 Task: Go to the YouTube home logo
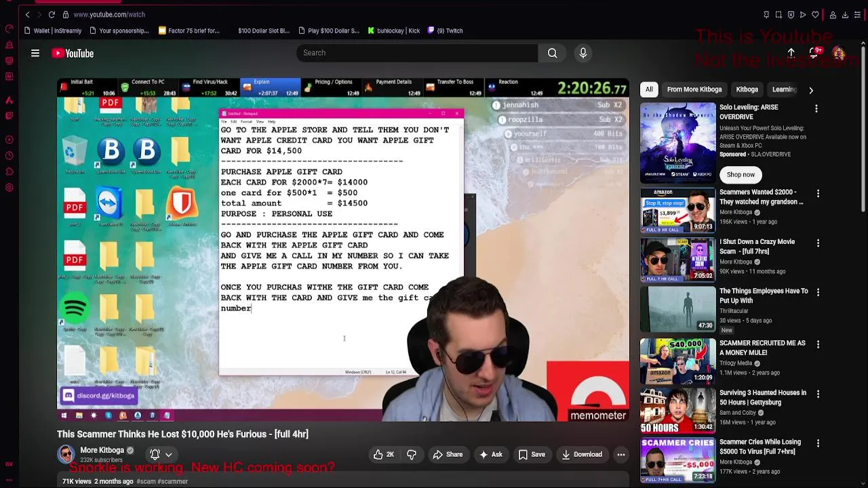tap(73, 53)
